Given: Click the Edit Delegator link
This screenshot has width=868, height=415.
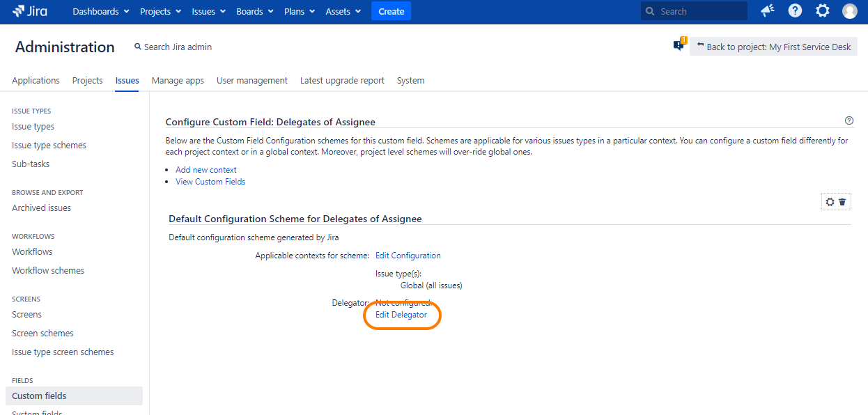Looking at the screenshot, I should [401, 315].
